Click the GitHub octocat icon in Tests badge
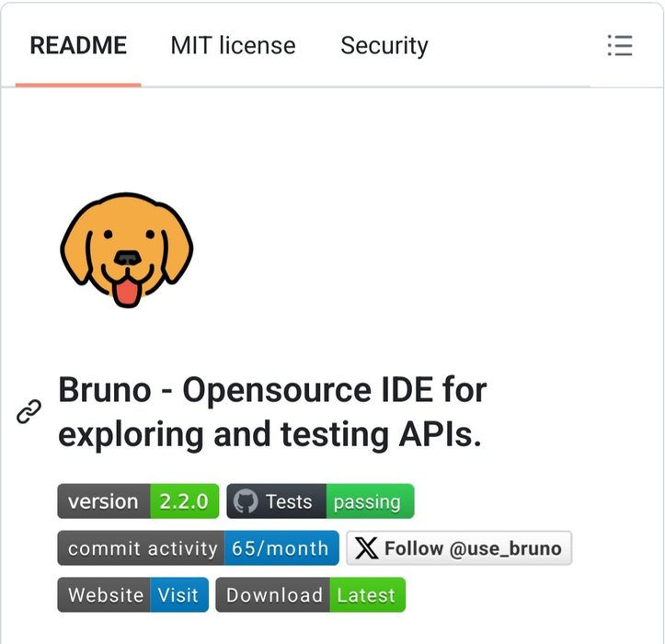This screenshot has height=644, width=665. [246, 501]
